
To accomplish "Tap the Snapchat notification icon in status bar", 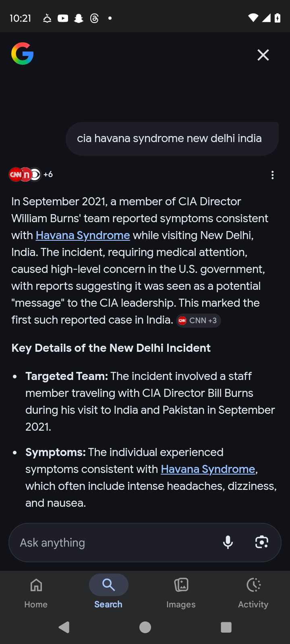I will (79, 18).
